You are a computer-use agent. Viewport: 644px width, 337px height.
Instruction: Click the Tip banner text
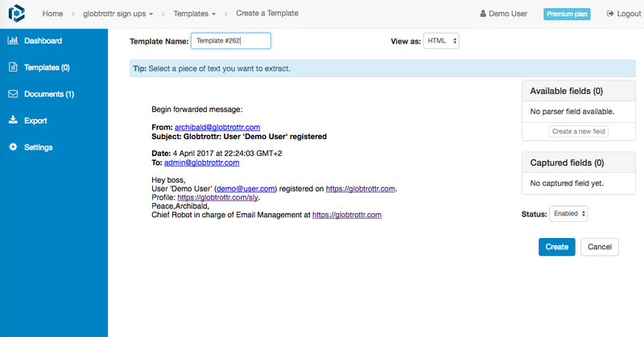212,68
